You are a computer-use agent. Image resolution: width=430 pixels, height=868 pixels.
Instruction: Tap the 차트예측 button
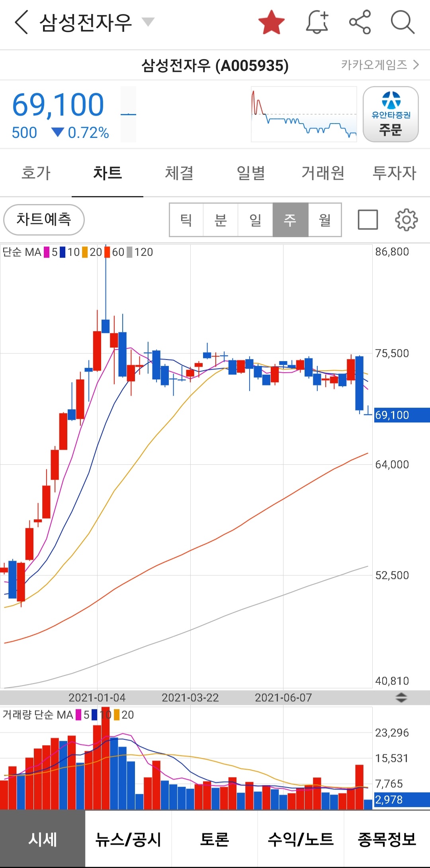click(x=44, y=220)
